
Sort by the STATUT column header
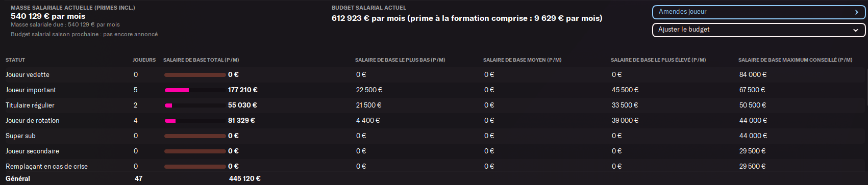pyautogui.click(x=15, y=60)
